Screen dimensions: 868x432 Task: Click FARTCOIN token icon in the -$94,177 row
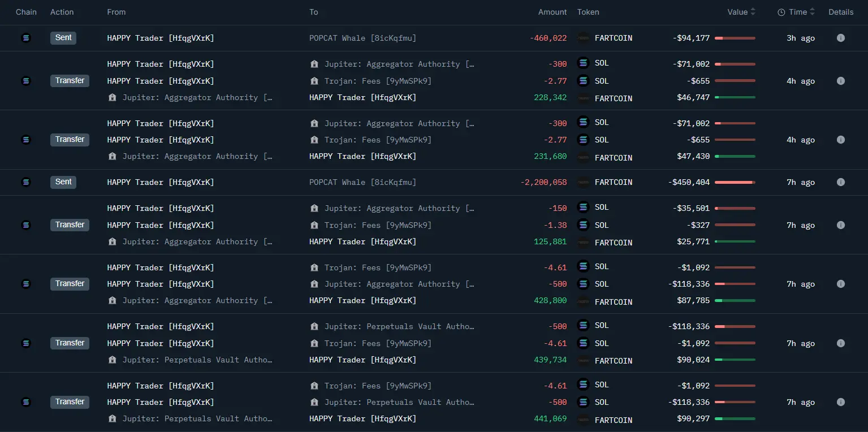click(x=584, y=38)
